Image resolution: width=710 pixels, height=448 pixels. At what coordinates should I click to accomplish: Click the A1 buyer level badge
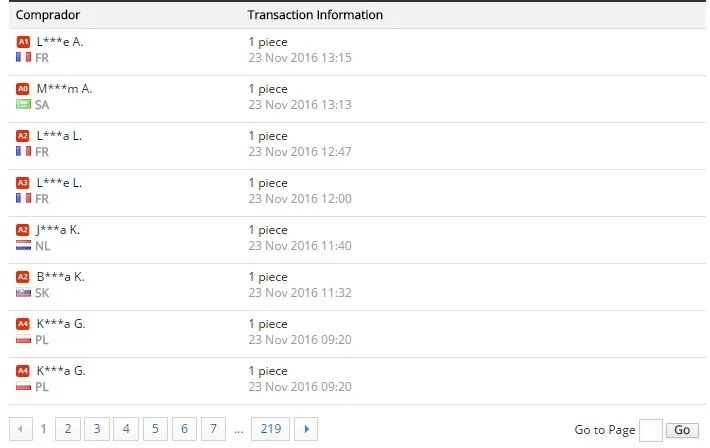(23, 42)
